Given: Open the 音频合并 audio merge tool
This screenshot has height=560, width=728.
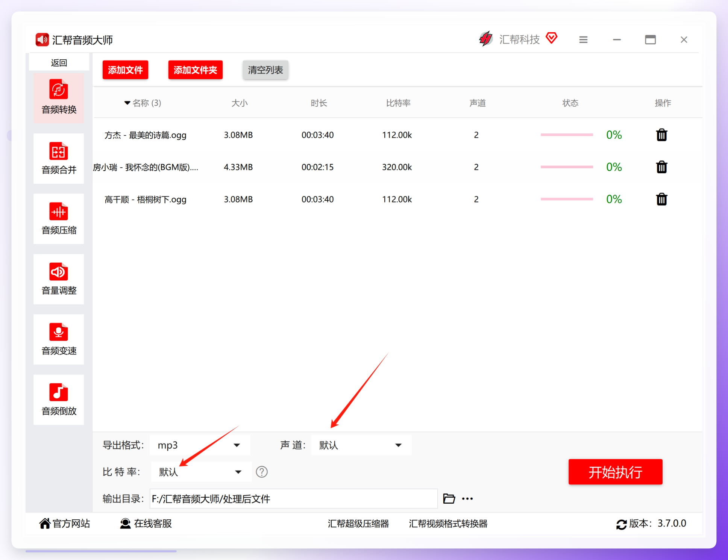Looking at the screenshot, I should pyautogui.click(x=59, y=158).
